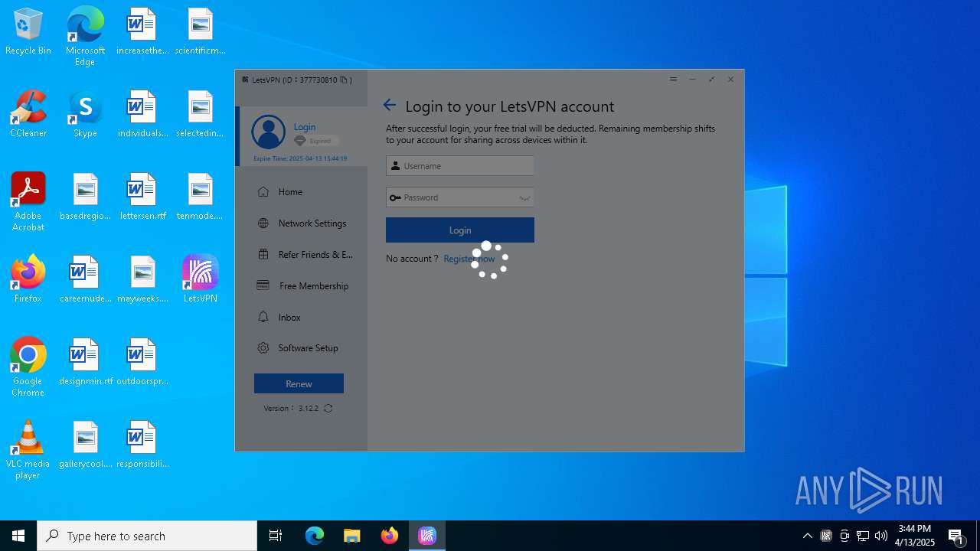
Task: Open File Explorer from the taskbar
Action: [352, 536]
